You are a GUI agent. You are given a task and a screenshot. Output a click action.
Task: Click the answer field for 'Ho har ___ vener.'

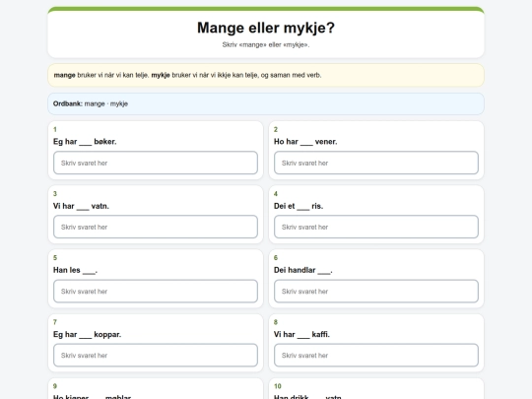pos(376,163)
